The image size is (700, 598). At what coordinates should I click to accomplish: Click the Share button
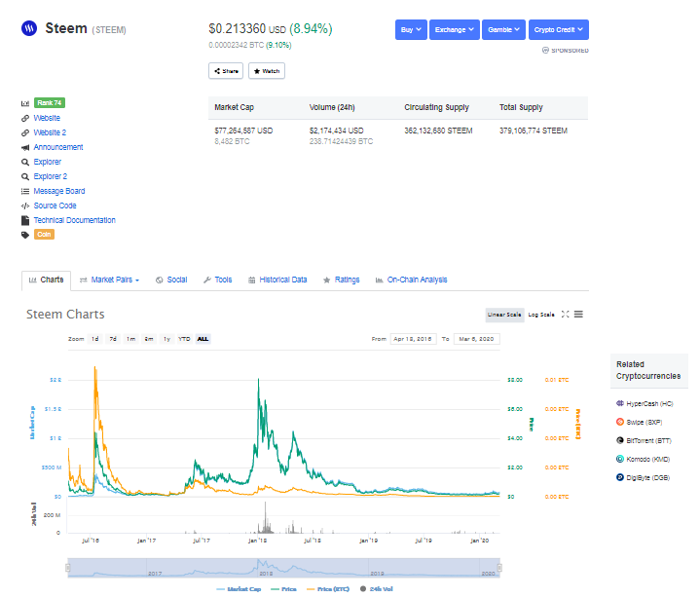[226, 71]
